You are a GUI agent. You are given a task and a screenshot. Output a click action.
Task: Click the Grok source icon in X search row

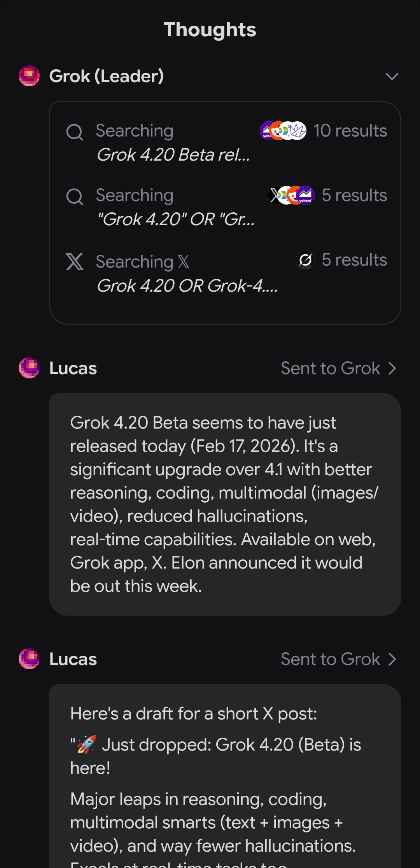(305, 260)
